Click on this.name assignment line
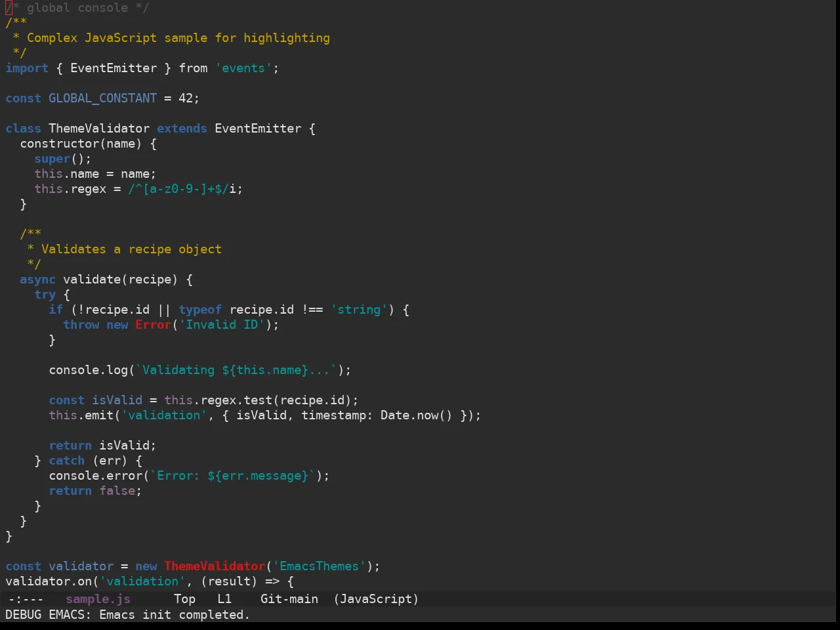The width and height of the screenshot is (840, 630). tap(95, 174)
